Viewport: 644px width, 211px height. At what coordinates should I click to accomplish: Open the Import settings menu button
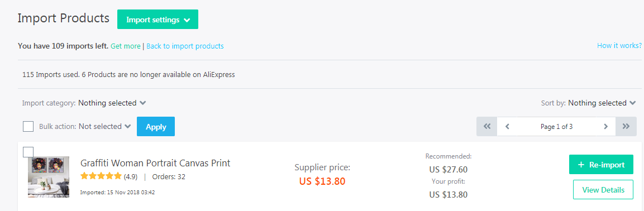(x=158, y=20)
